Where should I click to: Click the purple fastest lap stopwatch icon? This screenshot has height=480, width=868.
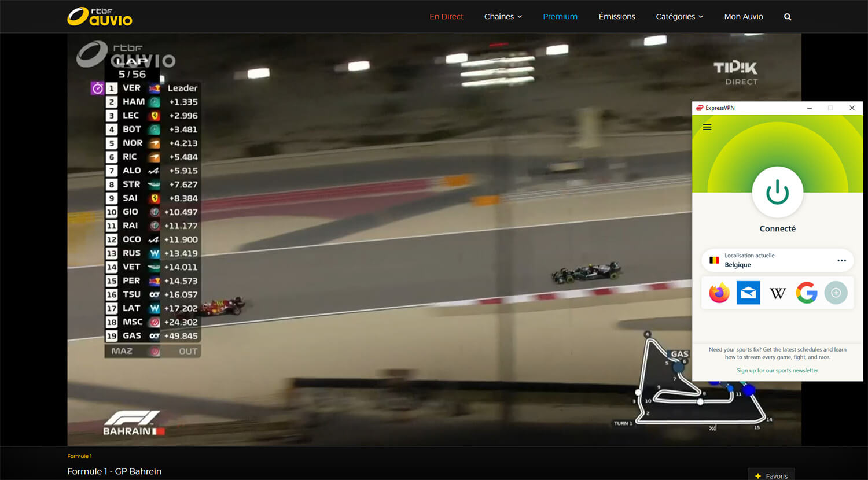point(97,88)
